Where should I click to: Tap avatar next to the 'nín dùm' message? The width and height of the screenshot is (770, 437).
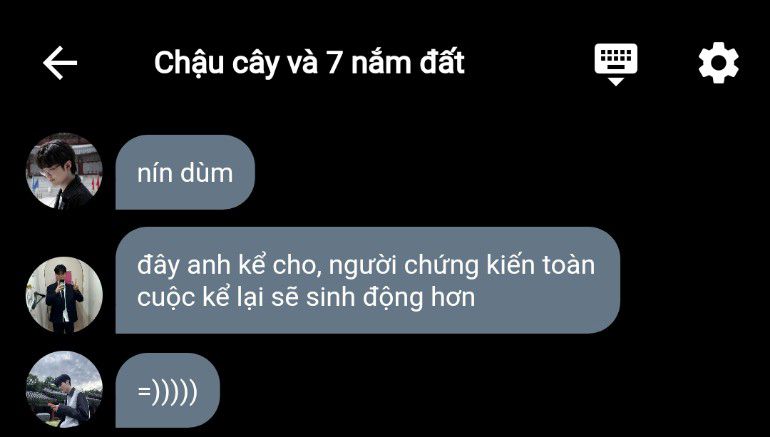tap(64, 171)
